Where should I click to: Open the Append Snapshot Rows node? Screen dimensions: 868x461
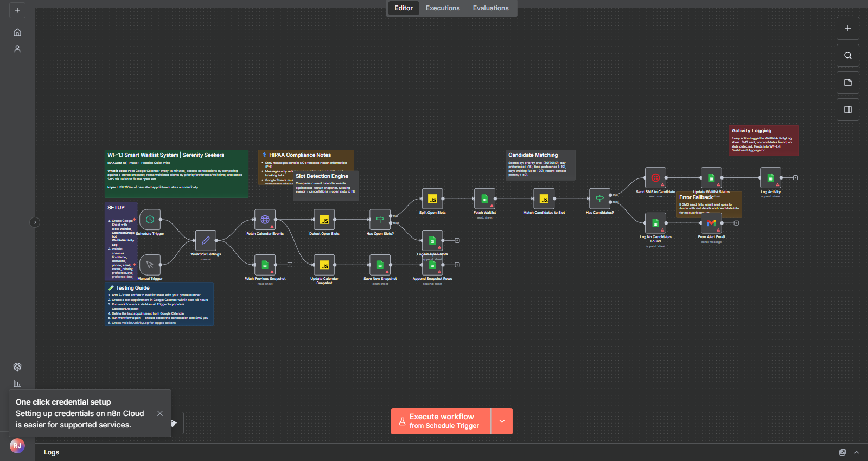pos(432,265)
